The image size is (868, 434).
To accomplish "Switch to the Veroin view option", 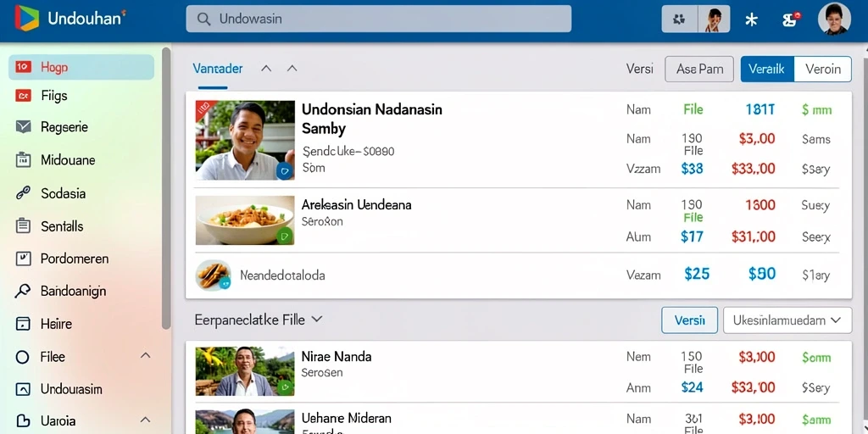I will coord(822,70).
